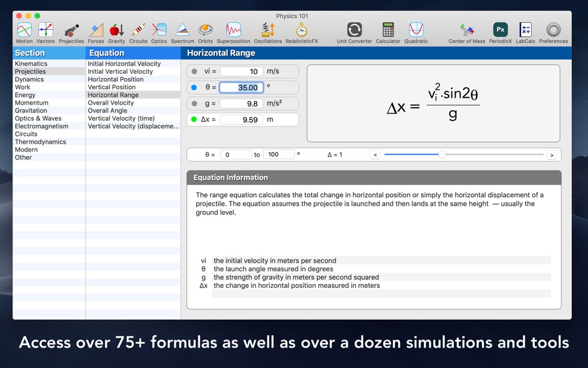Choose Vertical Velocity (displacement) equation

pyautogui.click(x=133, y=126)
